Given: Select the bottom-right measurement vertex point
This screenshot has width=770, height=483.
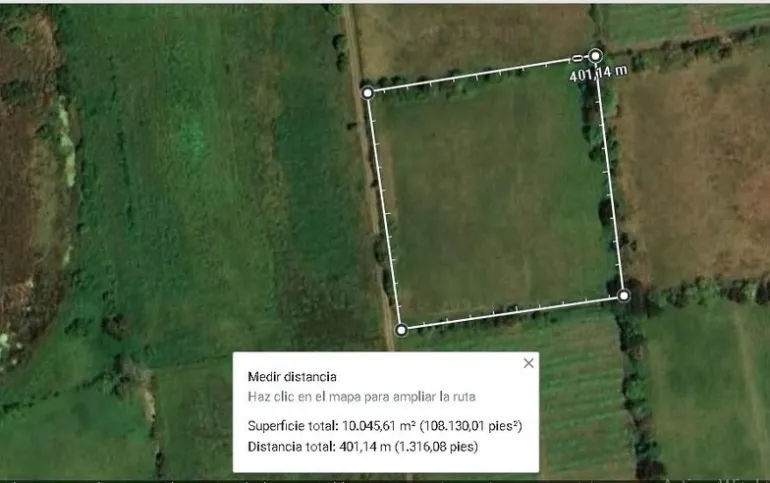Looking at the screenshot, I should 624,295.
